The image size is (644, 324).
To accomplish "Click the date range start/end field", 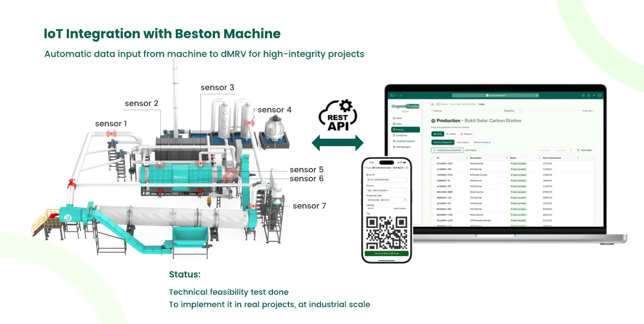I will coord(556,150).
